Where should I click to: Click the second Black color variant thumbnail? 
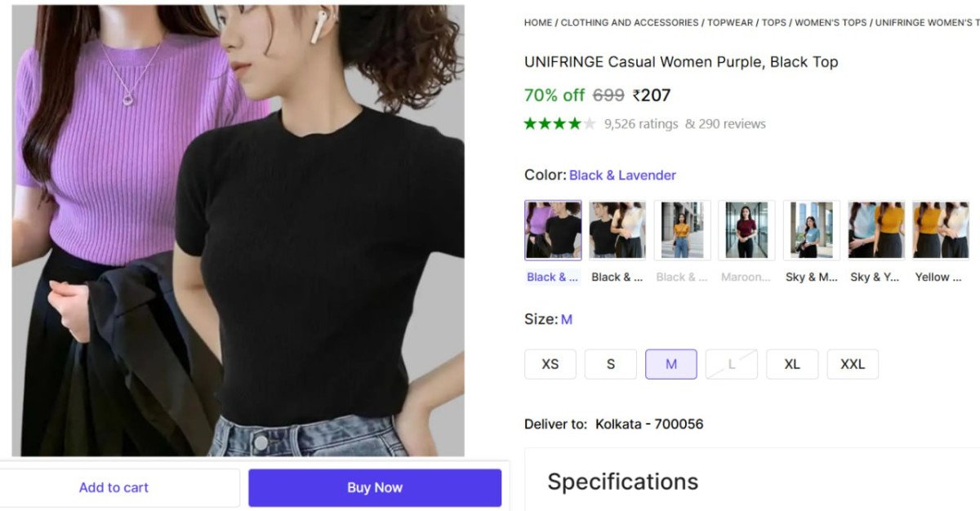click(x=617, y=229)
